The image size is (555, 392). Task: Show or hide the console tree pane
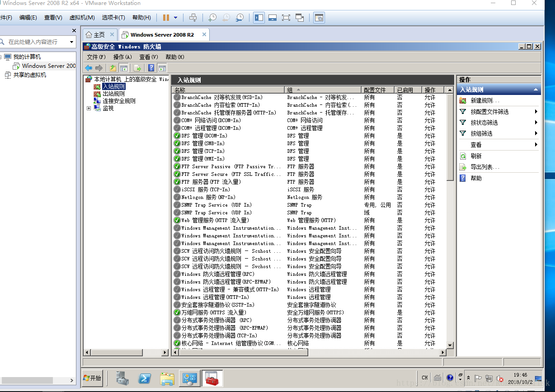click(x=123, y=68)
